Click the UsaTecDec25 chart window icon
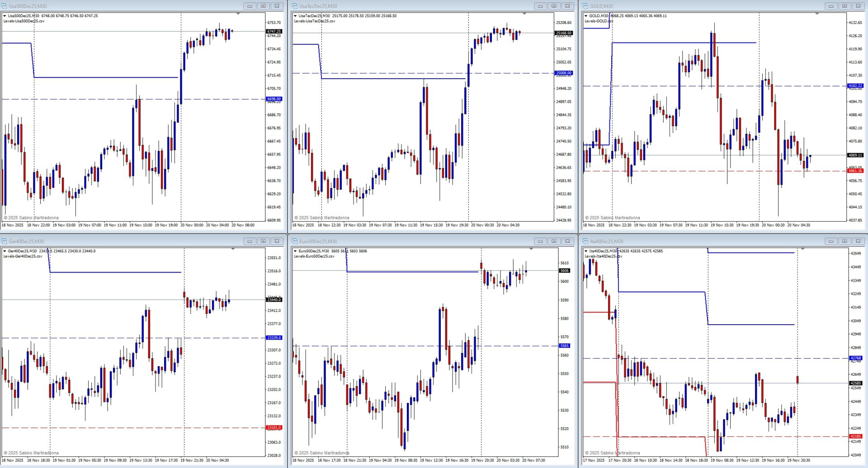Image resolution: width=868 pixels, height=468 pixels. tap(294, 6)
